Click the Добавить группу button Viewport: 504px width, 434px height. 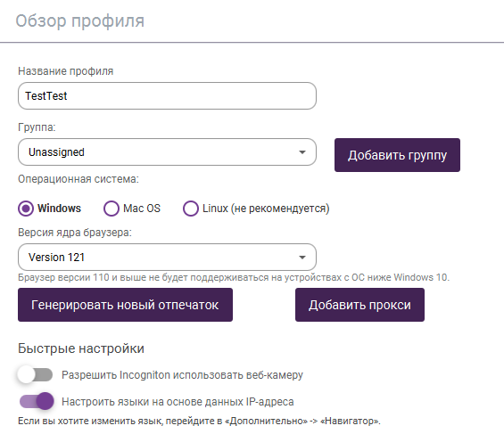[x=397, y=155]
